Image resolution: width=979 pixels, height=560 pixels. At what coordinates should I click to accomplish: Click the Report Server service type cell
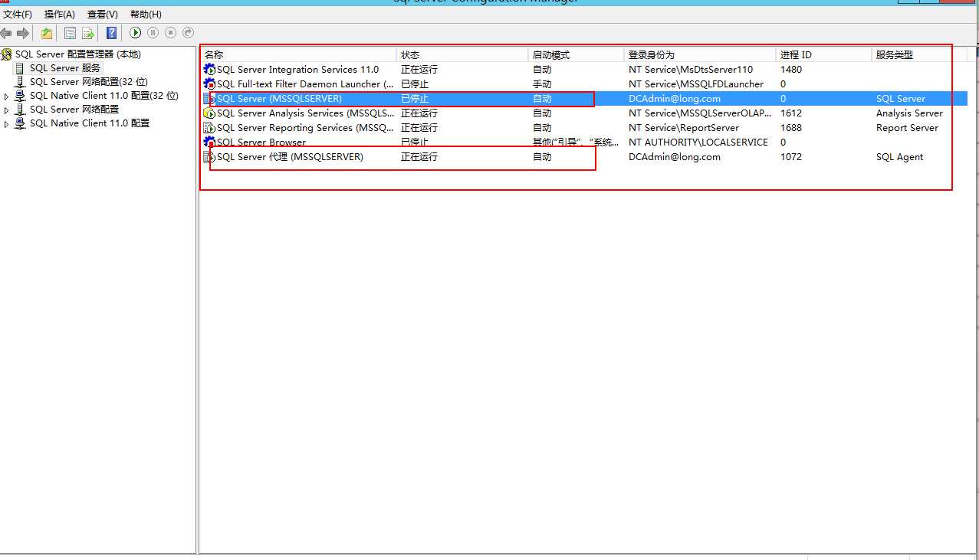tap(907, 128)
